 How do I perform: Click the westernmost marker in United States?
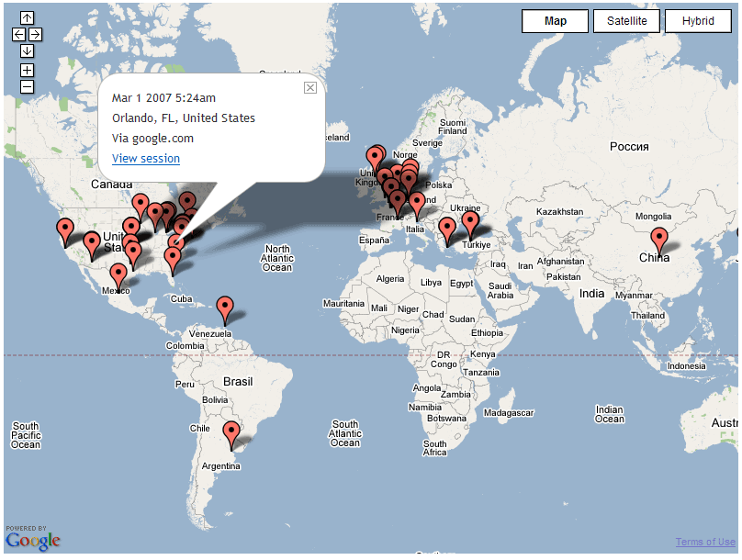point(64,230)
